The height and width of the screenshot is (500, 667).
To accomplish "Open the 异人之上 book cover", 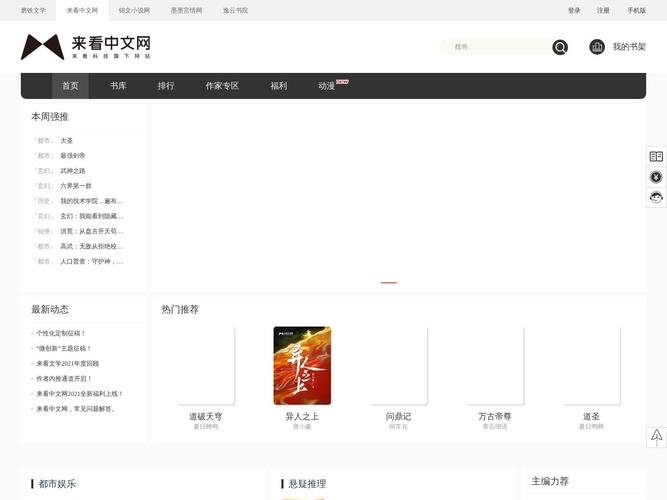I will point(302,365).
